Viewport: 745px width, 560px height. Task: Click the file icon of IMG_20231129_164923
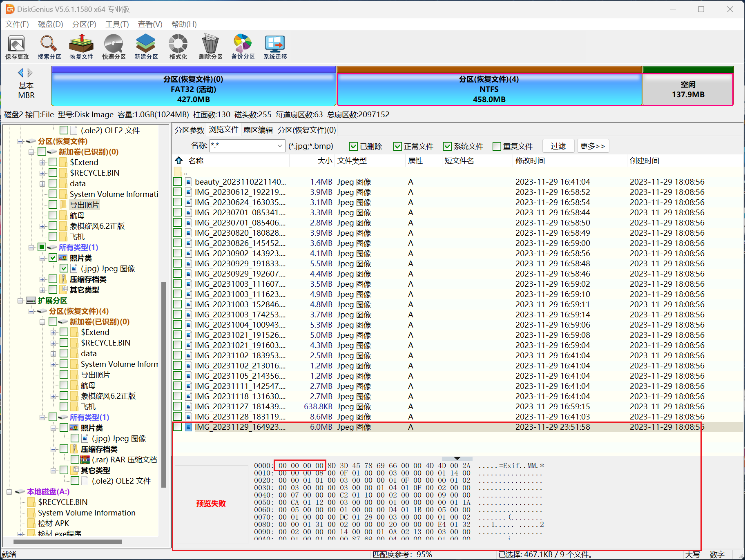point(188,427)
